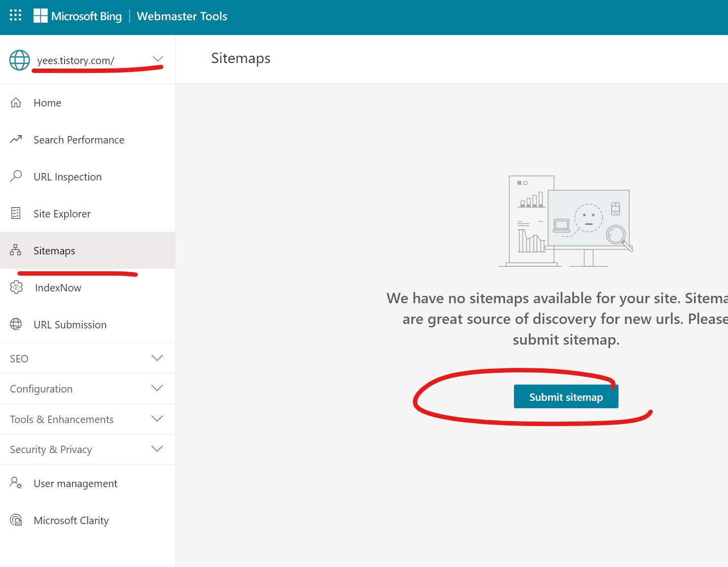The image size is (728, 567).
Task: Open the site selector dropdown chevron
Action: click(x=158, y=59)
